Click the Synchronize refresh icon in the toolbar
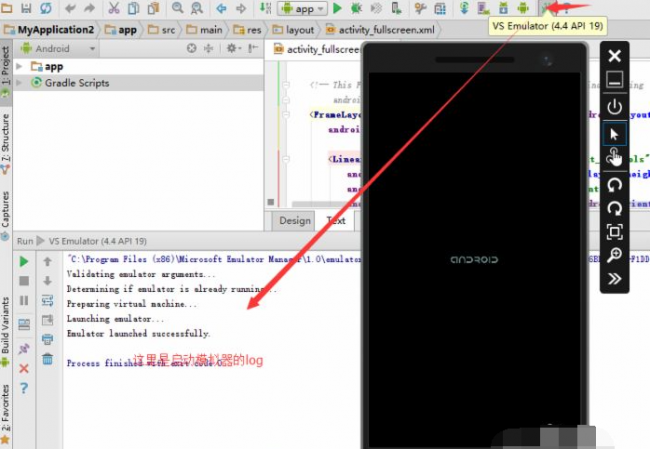650x449 pixels. click(46, 7)
